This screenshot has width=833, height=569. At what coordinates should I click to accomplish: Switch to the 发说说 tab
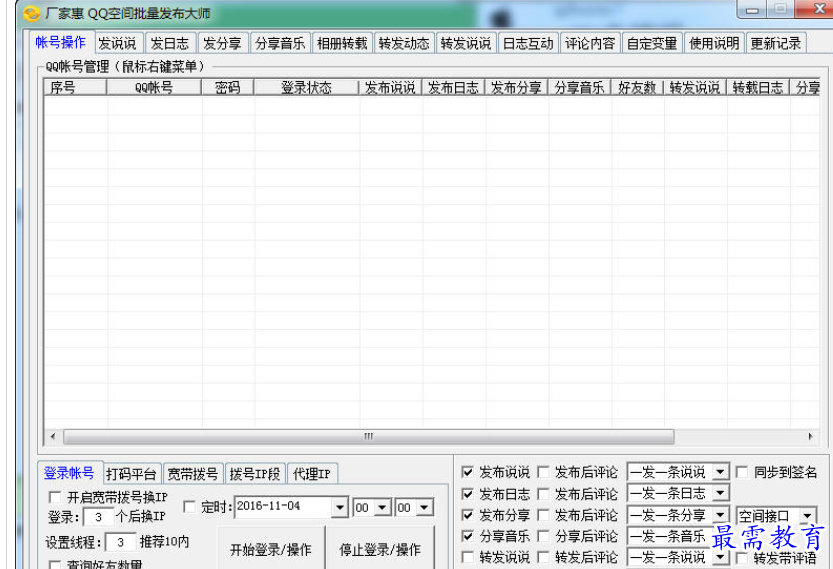click(117, 43)
